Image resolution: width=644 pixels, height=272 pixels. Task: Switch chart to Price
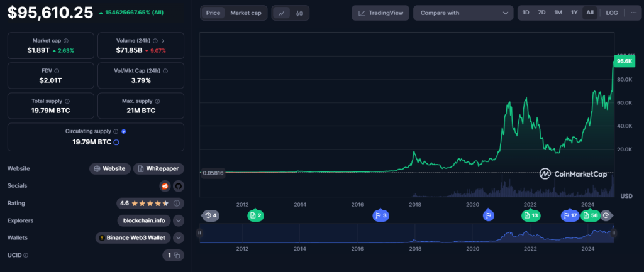point(213,13)
